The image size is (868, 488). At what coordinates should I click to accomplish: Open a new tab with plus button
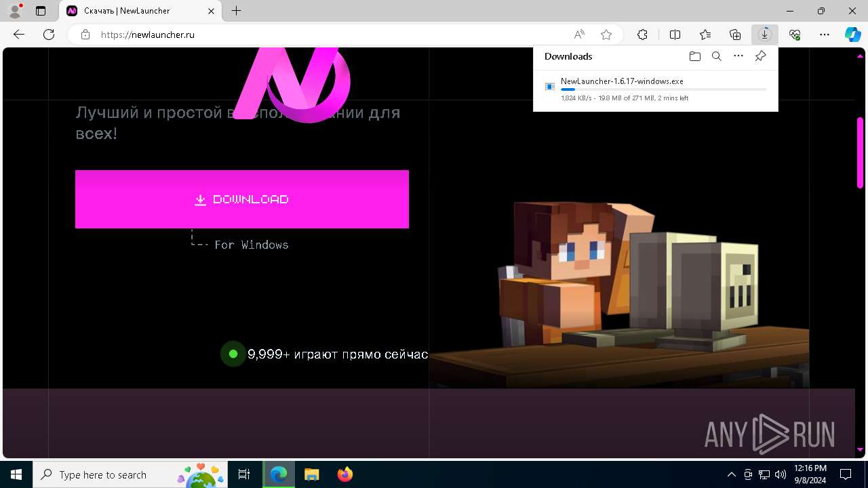(236, 11)
